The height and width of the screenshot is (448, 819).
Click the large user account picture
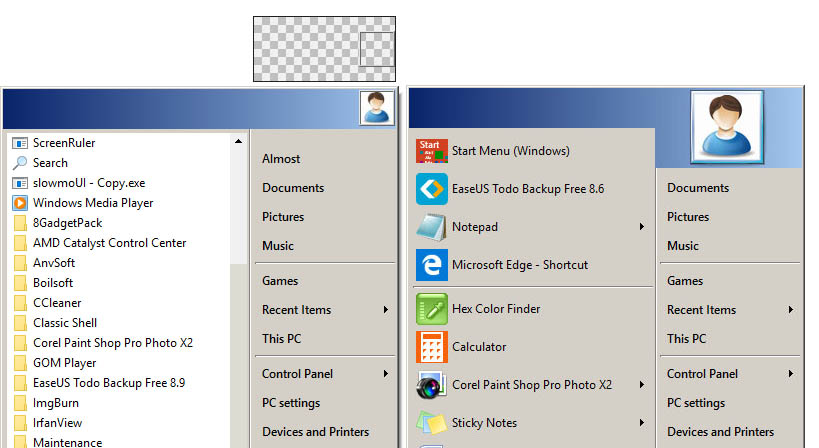(x=727, y=127)
